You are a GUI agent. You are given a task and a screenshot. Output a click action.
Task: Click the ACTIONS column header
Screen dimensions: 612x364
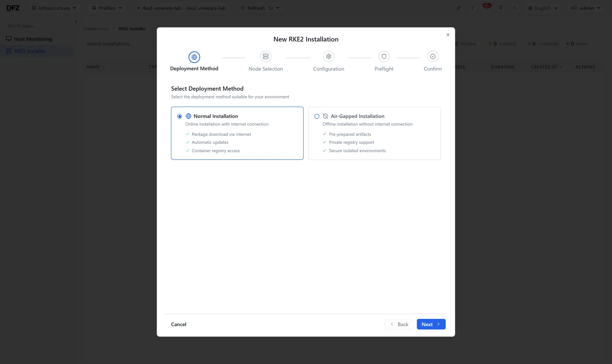(585, 67)
